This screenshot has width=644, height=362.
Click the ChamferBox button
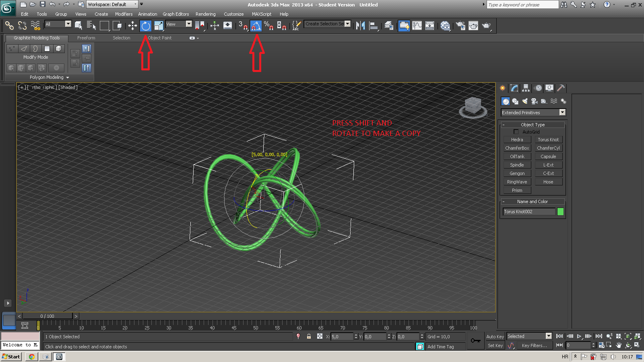pos(517,148)
